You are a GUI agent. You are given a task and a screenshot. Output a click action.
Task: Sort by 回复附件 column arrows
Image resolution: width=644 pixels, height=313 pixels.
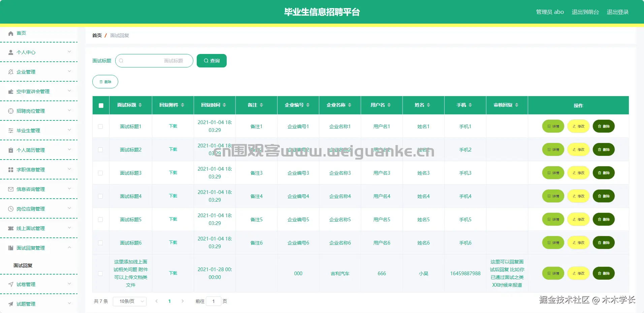pyautogui.click(x=183, y=105)
